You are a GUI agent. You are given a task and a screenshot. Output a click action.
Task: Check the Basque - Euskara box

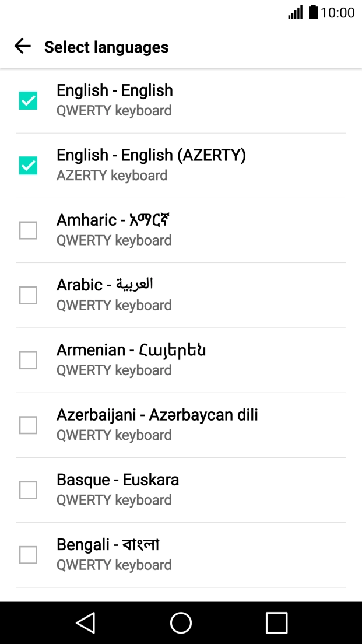(x=27, y=490)
